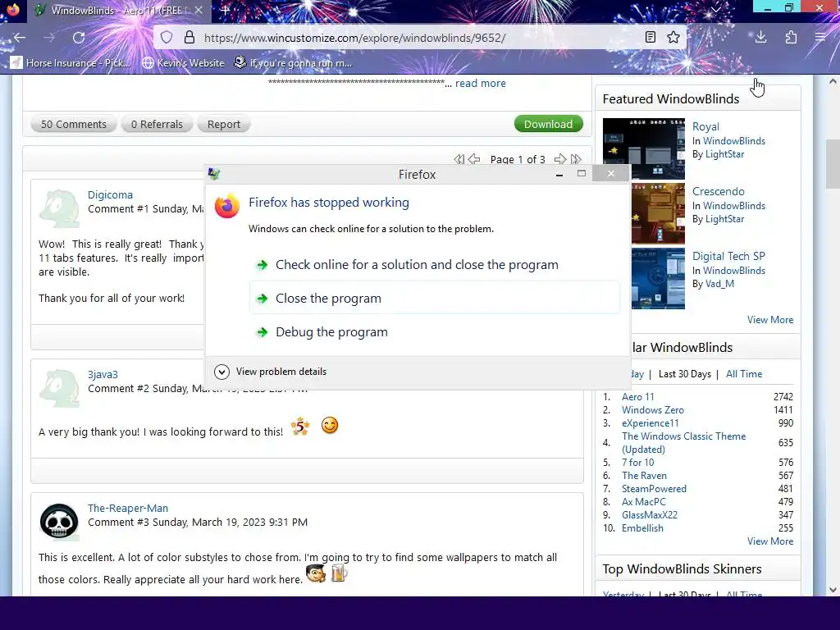The height and width of the screenshot is (630, 840).
Task: Click the browser Back arrow
Action: click(20, 38)
